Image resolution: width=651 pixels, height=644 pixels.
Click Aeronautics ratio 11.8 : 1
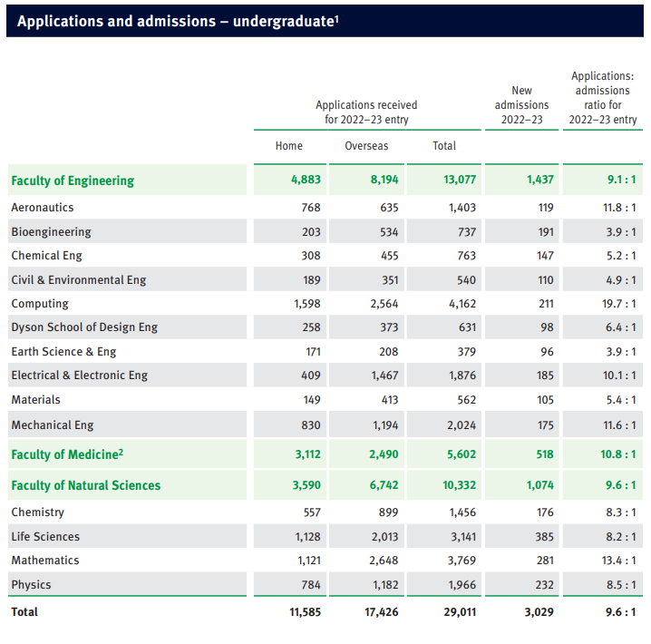pos(619,208)
